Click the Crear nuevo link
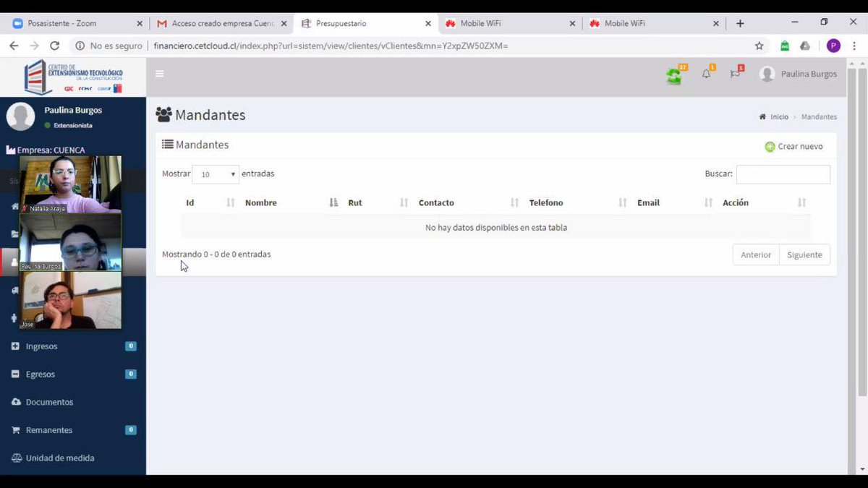The height and width of the screenshot is (488, 868). 794,147
